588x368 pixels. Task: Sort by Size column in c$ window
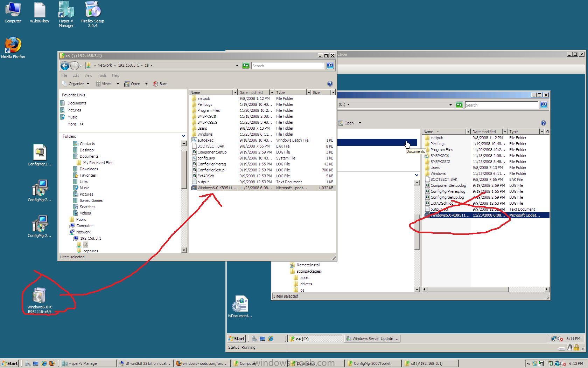321,93
